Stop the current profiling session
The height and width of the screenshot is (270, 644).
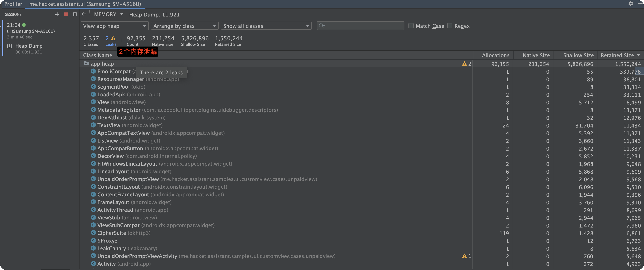coord(66,14)
